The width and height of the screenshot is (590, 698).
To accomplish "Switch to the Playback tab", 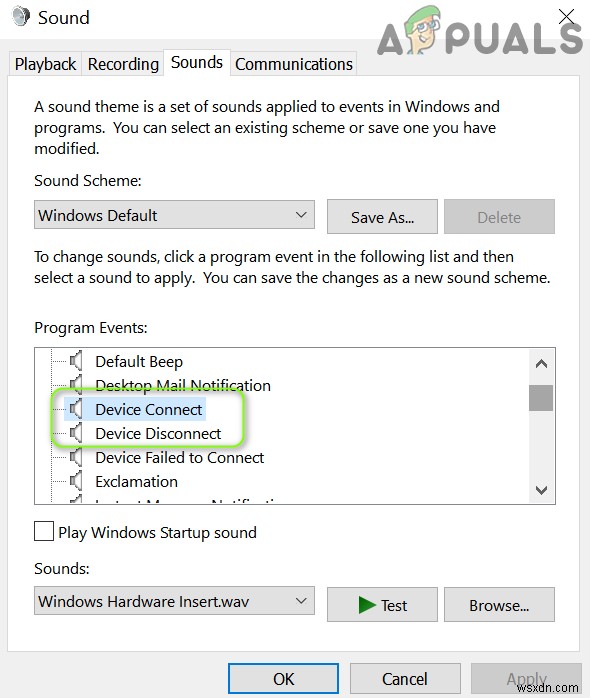I will 45,64.
